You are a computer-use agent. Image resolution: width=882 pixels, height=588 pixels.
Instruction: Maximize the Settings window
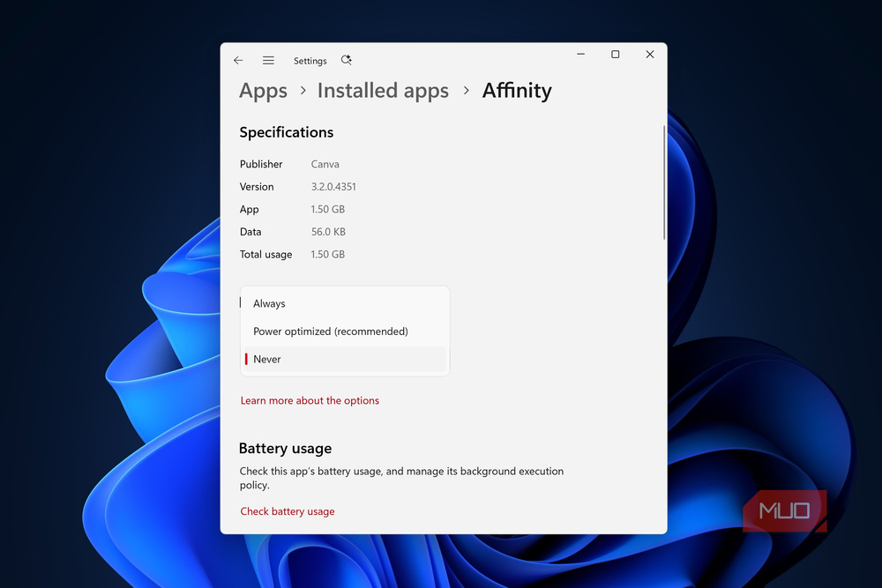point(616,54)
